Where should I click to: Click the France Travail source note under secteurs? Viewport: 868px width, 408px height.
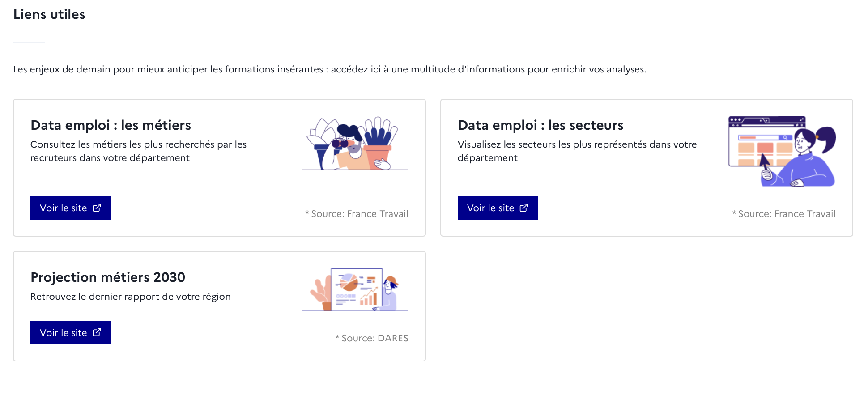point(784,214)
